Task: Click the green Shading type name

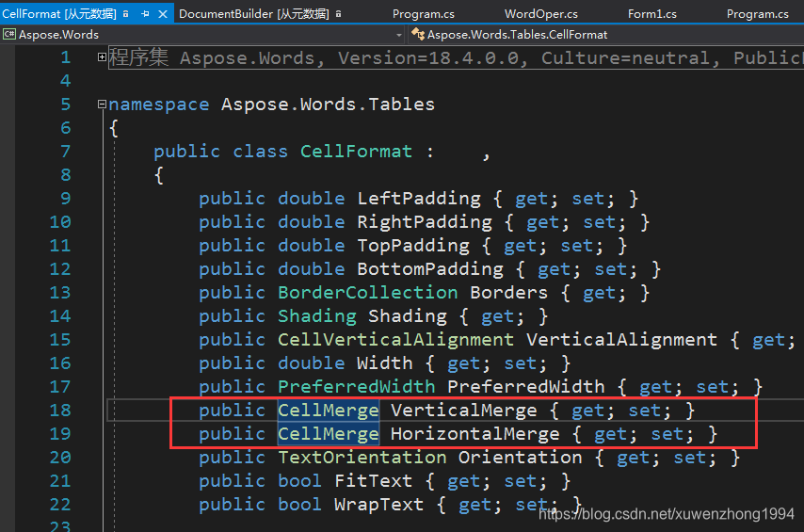Action: (x=317, y=316)
